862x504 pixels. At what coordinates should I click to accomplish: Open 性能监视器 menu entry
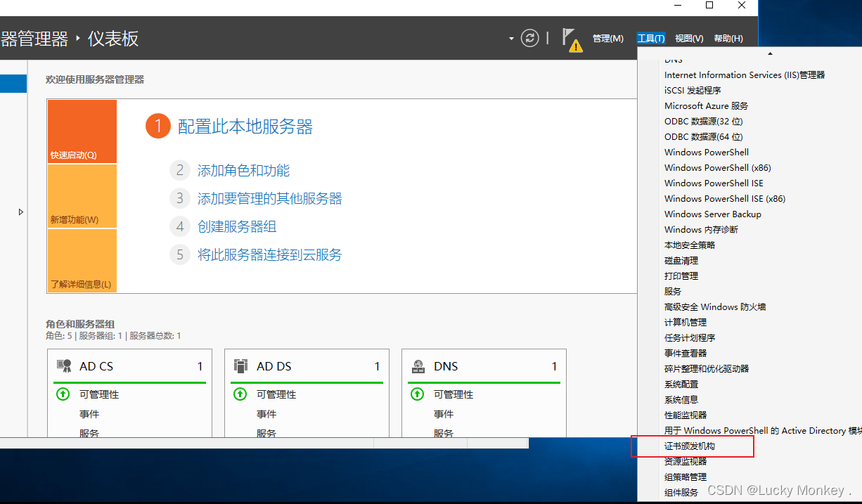tap(686, 415)
